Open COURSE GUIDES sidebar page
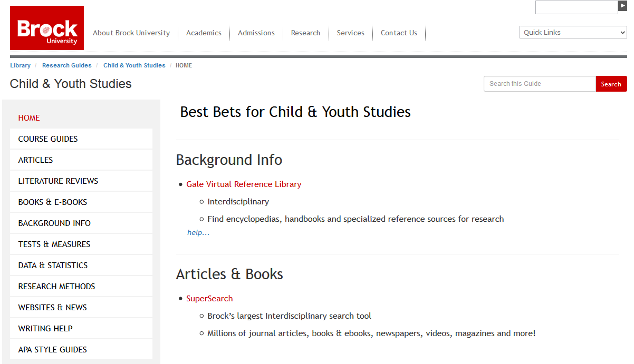The image size is (634, 364). (x=81, y=139)
